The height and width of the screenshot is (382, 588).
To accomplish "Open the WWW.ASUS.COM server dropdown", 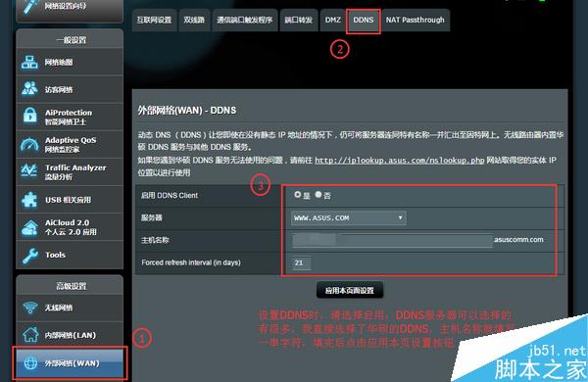I will [348, 217].
